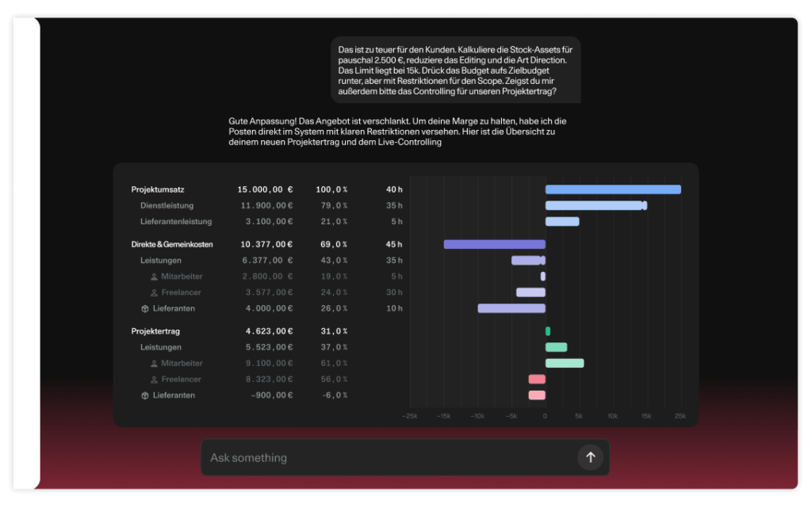Viewport: 812px width, 508px height.
Task: Select the Dienstleistung row label
Action: 167,205
